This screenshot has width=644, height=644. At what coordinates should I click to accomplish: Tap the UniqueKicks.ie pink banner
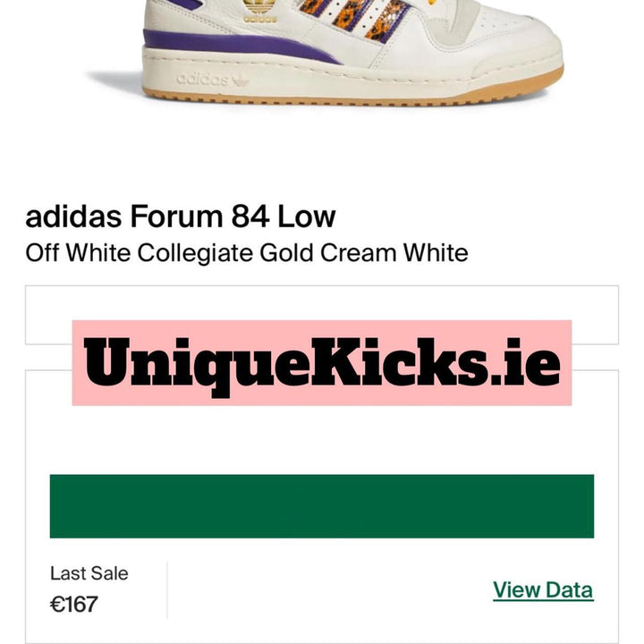tap(322, 362)
